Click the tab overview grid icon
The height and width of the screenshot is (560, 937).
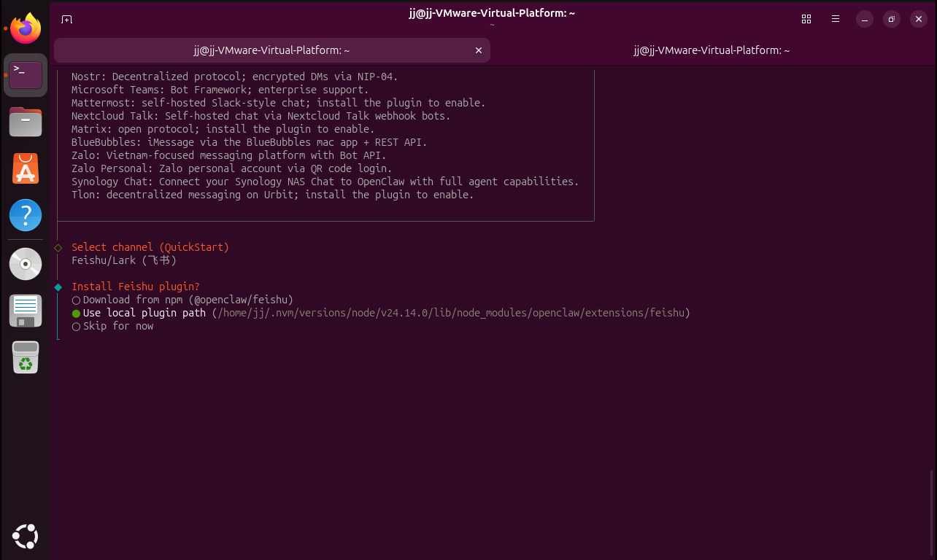(x=806, y=19)
